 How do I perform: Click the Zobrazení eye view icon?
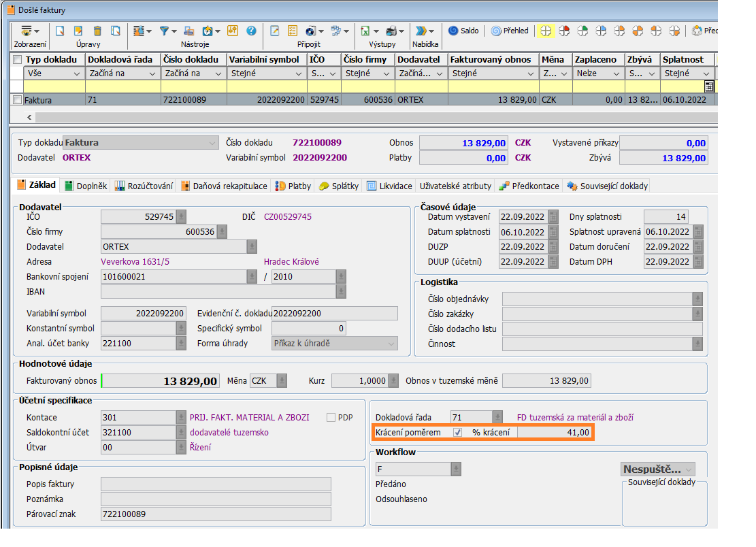tap(27, 31)
